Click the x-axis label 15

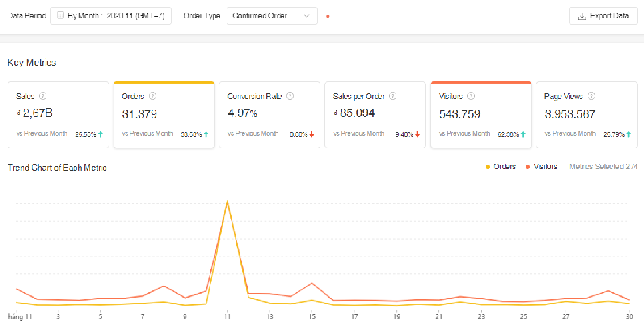click(312, 317)
